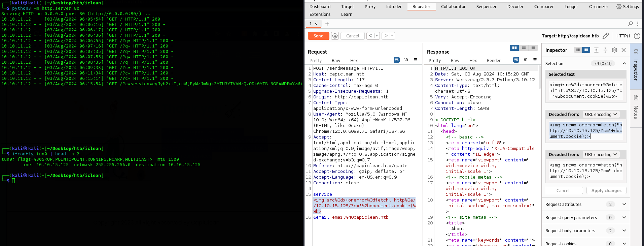This screenshot has width=644, height=246.
Task: Expand Request attributes section
Action: pyautogui.click(x=624, y=204)
